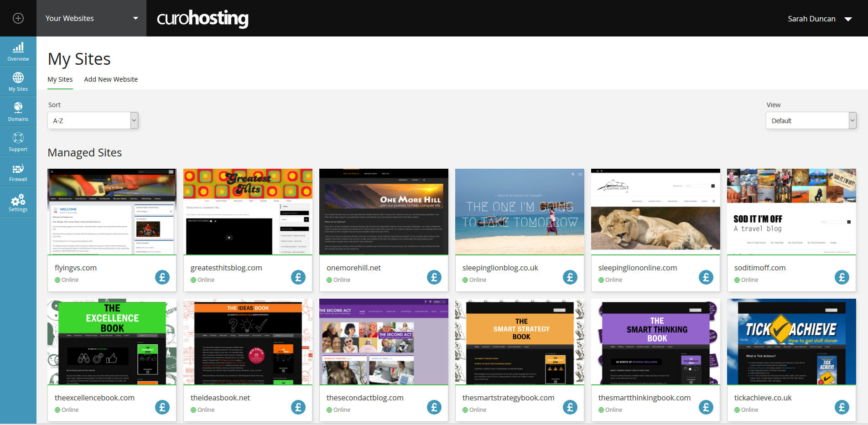The width and height of the screenshot is (868, 425).
Task: Open the theexcellencebook.com site link
Action: pyautogui.click(x=94, y=398)
